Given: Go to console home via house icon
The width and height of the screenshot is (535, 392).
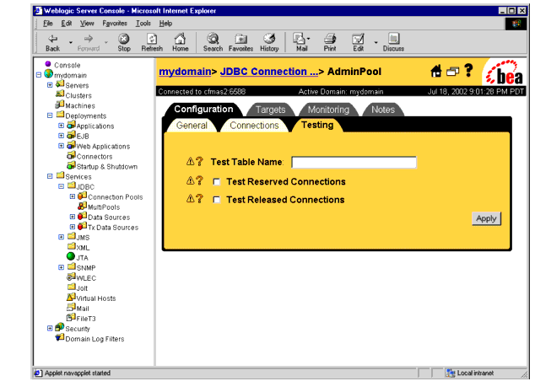Looking at the screenshot, I should click(436, 71).
